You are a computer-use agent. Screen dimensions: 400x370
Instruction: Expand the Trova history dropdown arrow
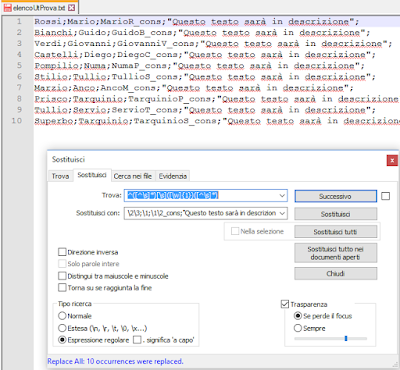[282, 196]
